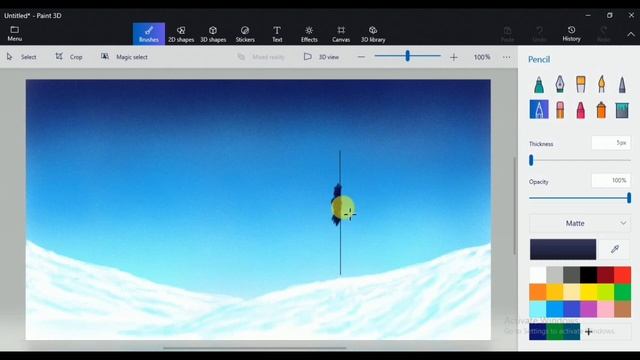Image resolution: width=640 pixels, height=360 pixels.
Task: Click the Redo button
Action: [x=603, y=34]
